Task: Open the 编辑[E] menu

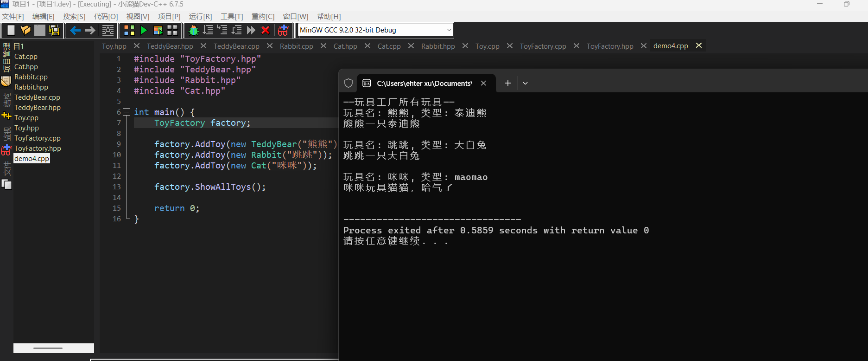Action: tap(44, 17)
